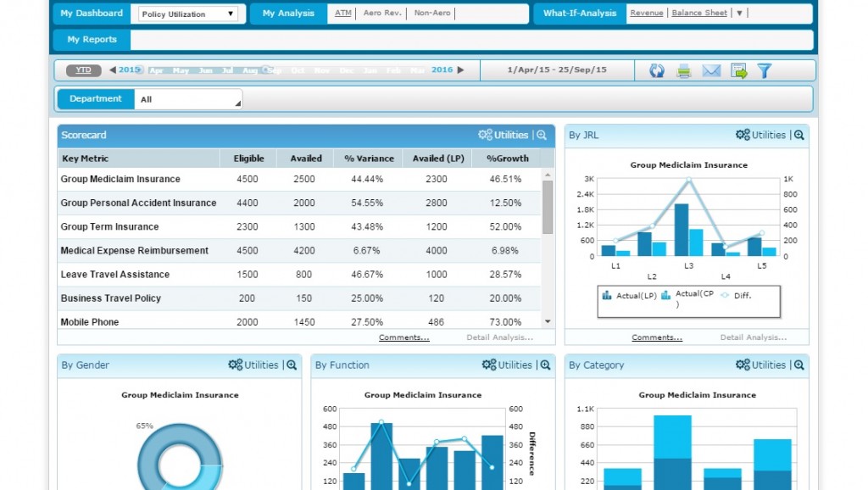Select the Leave Travel Assistance row

299,275
